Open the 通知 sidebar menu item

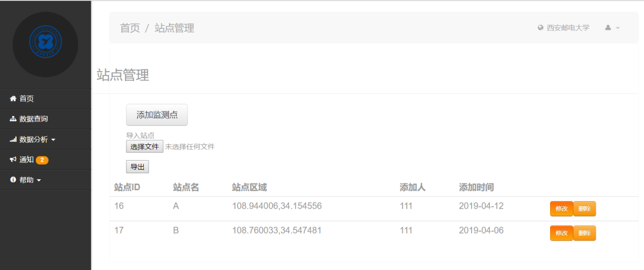click(x=46, y=160)
